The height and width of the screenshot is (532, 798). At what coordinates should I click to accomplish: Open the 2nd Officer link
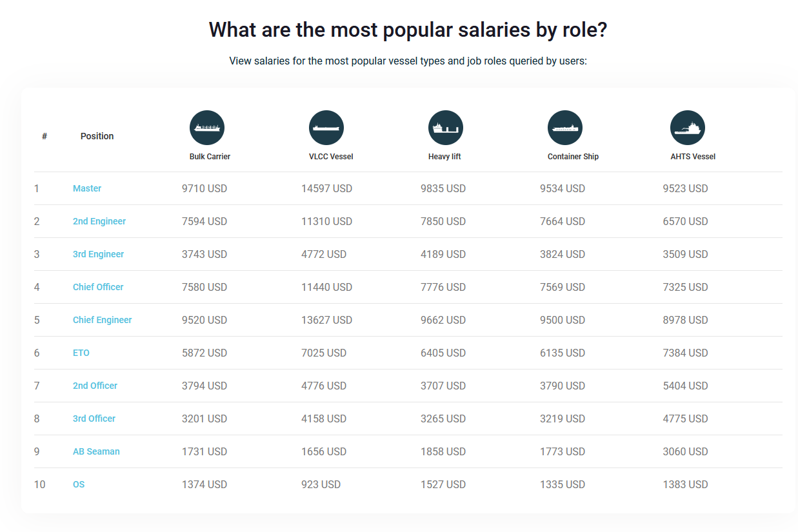95,386
